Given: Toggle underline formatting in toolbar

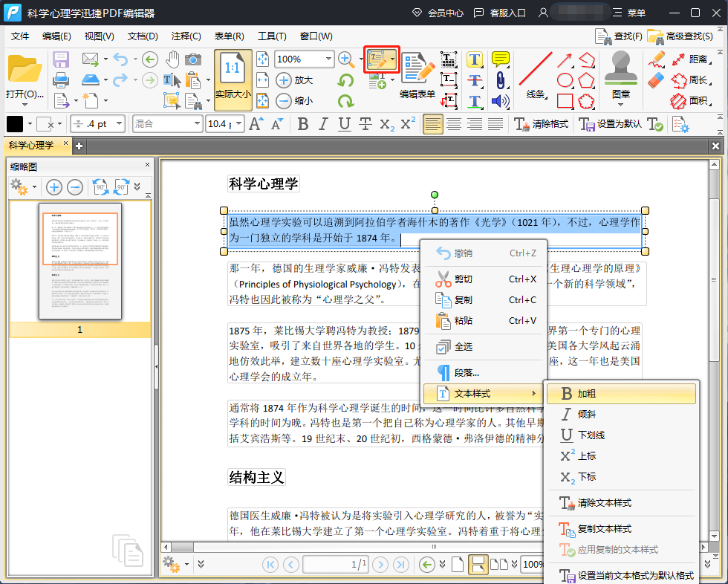Looking at the screenshot, I should click(344, 124).
